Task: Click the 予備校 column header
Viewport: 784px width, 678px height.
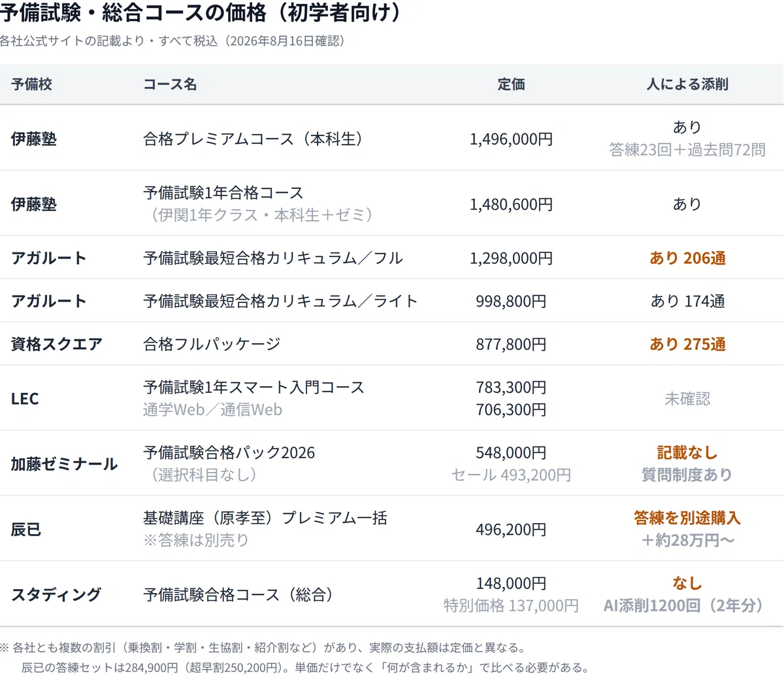Action: click(x=31, y=84)
